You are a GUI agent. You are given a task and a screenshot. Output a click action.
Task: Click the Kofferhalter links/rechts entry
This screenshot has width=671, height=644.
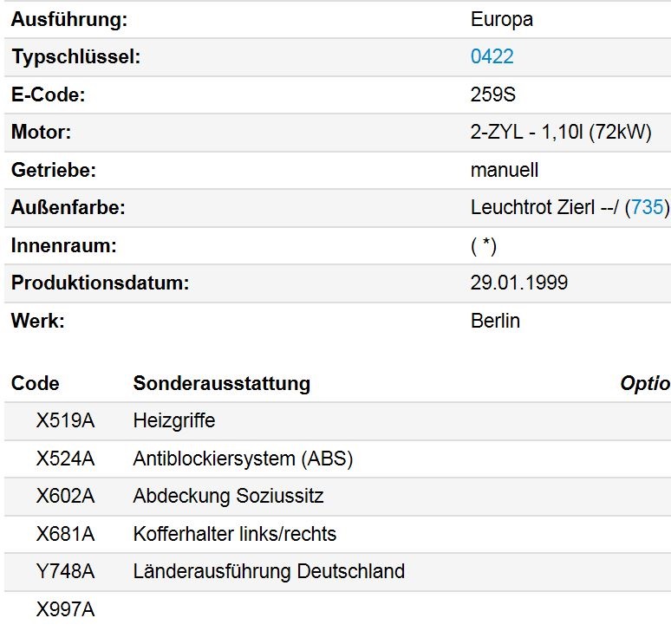click(235, 534)
